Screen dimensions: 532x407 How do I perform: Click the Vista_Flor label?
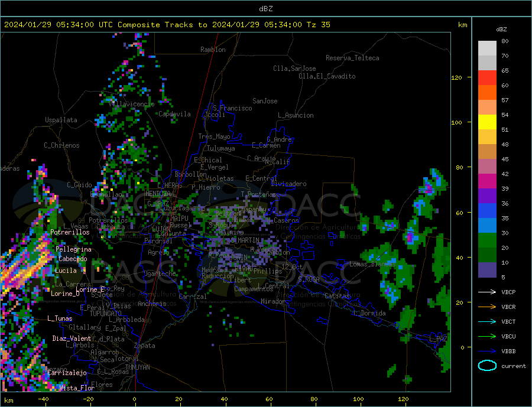pyautogui.click(x=77, y=388)
